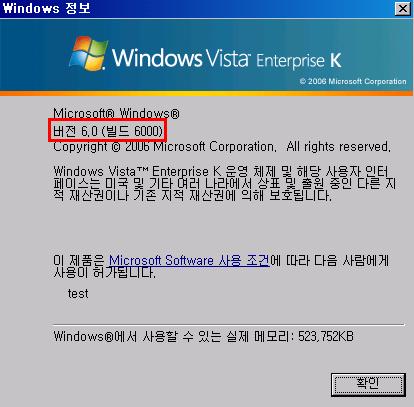The width and height of the screenshot is (414, 407).
Task: Click the © 2006 Microsoft Corporation banner text
Action: point(353,81)
